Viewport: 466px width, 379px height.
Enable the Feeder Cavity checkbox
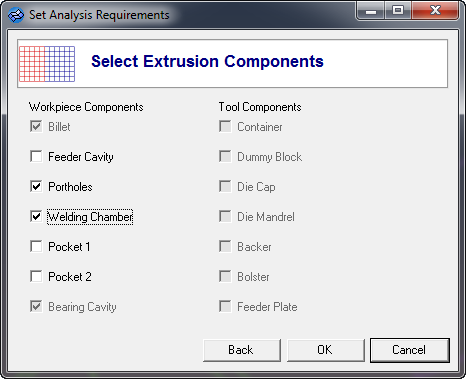point(36,156)
